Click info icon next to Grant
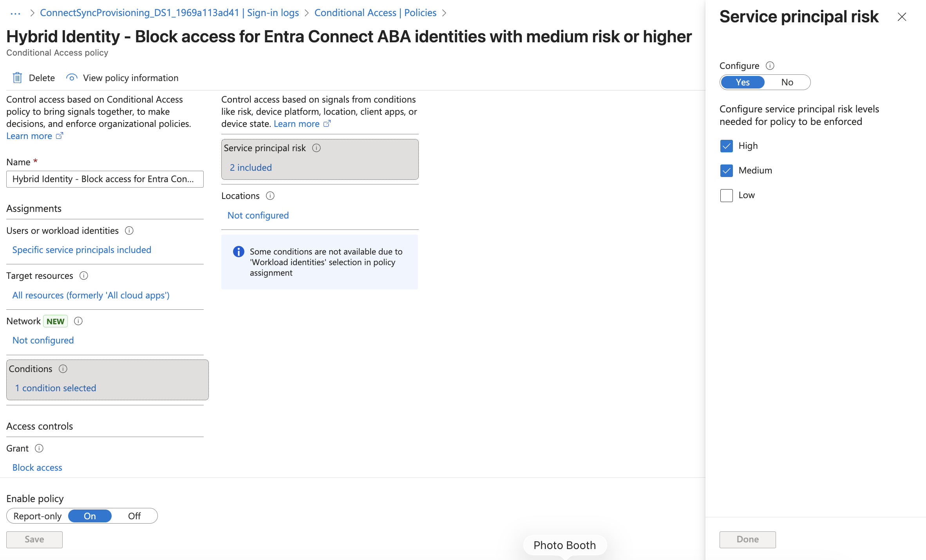The width and height of the screenshot is (926, 560). 39,448
